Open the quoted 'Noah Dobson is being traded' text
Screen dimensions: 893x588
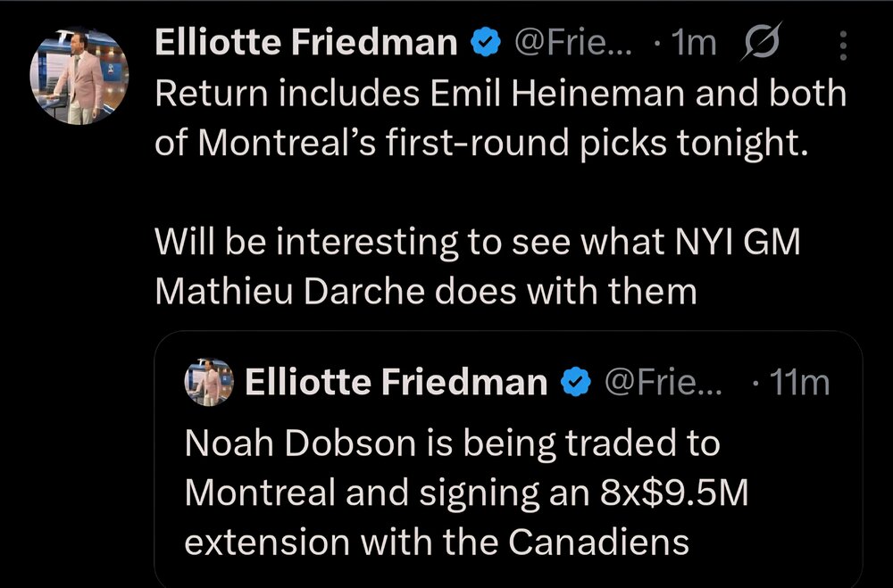click(452, 443)
